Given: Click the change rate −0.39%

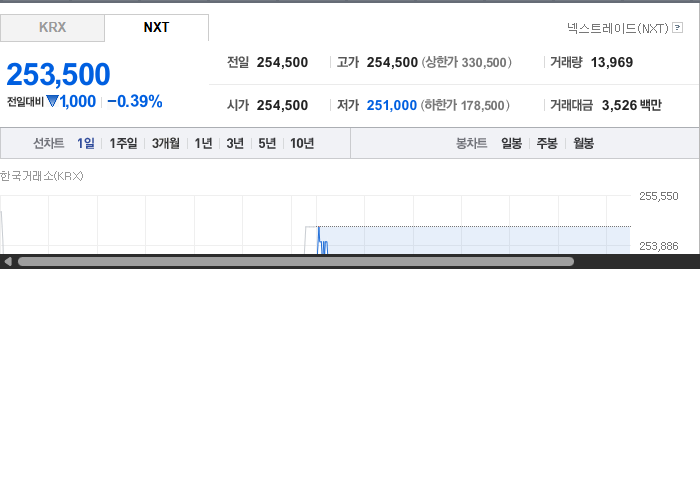Looking at the screenshot, I should [135, 101].
